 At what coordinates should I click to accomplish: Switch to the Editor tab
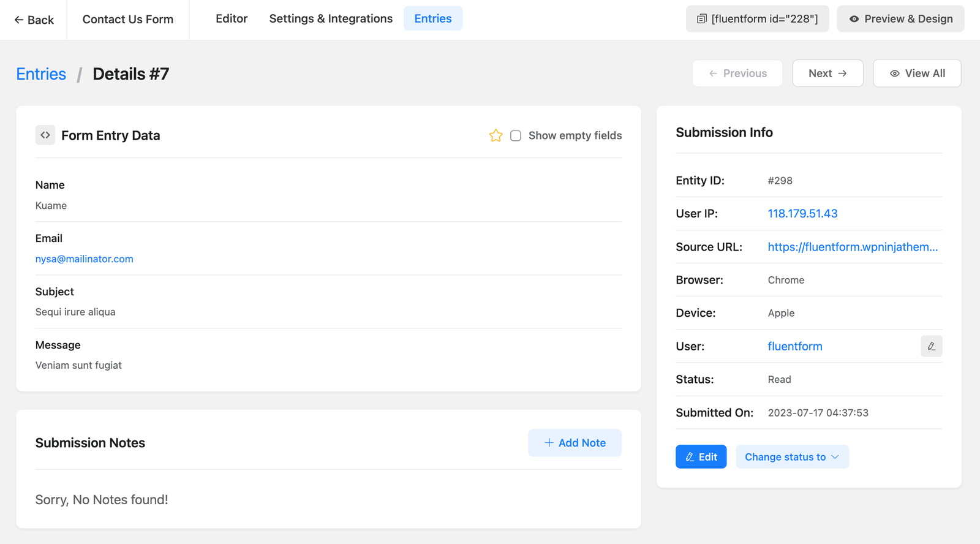pyautogui.click(x=232, y=19)
